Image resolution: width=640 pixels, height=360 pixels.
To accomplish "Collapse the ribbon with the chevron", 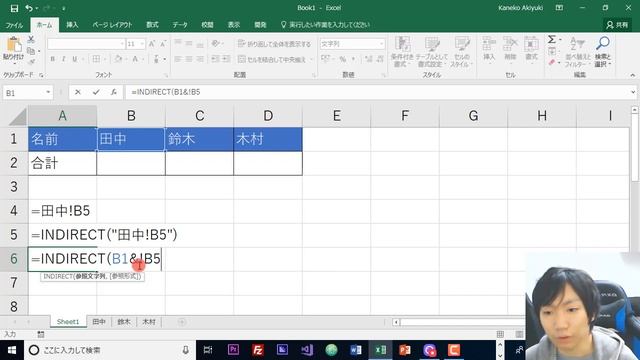I will [633, 75].
